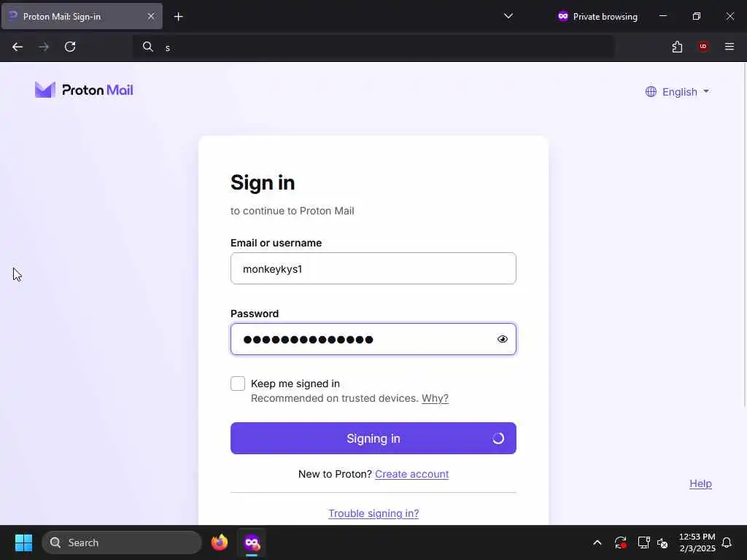Select the Proton Mail Sign-in tab

[x=82, y=16]
